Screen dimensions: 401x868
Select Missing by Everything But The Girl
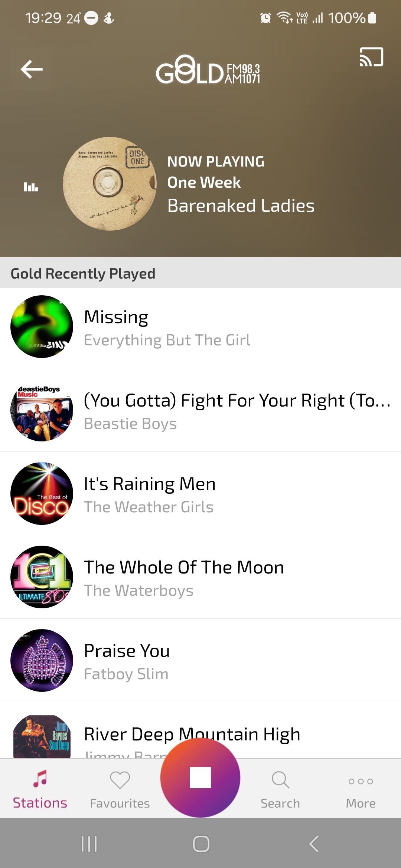[200, 328]
